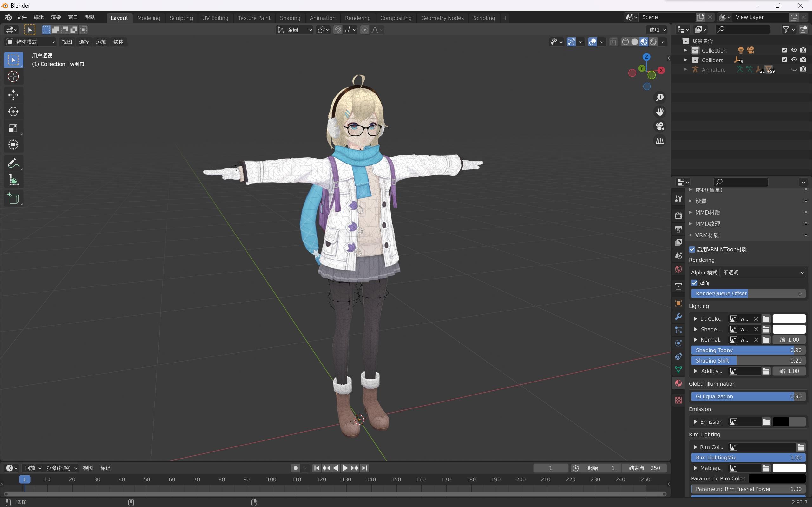Screen dimensions: 812x507
Task: Open the 文件 menu
Action: 21,17
